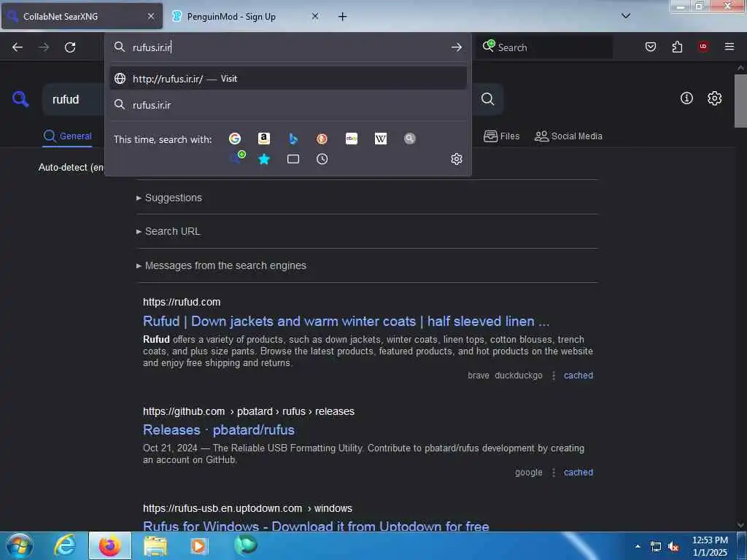Switch to the CollabNet SearXNG tab
Image resolution: width=747 pixels, height=560 pixels.
(x=82, y=16)
